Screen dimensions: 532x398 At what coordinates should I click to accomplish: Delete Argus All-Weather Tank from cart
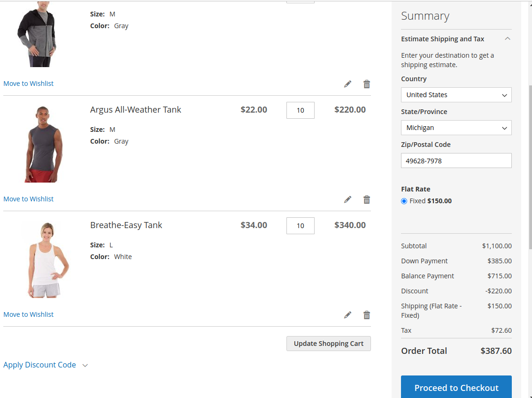367,199
